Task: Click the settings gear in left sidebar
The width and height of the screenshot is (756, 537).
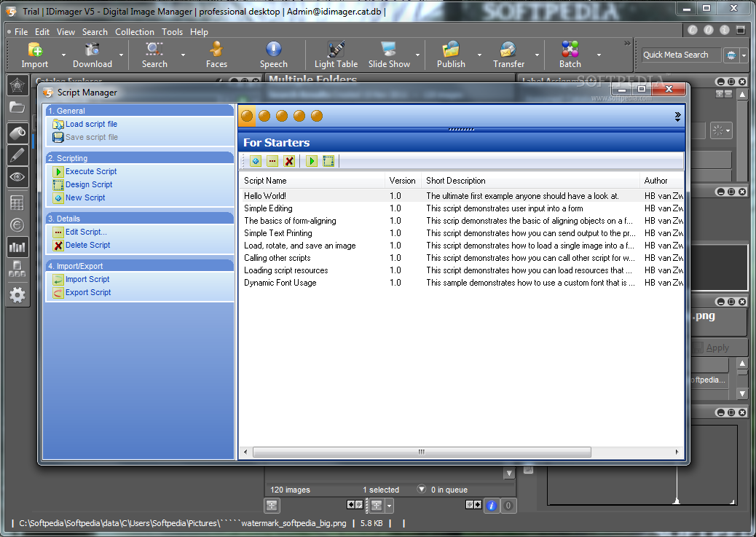Action: click(17, 295)
